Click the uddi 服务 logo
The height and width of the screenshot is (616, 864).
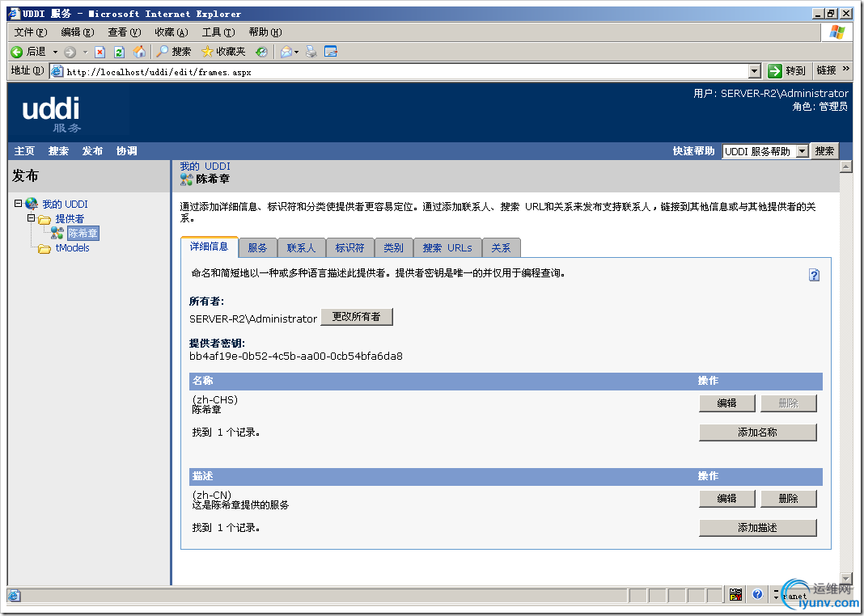tap(51, 114)
